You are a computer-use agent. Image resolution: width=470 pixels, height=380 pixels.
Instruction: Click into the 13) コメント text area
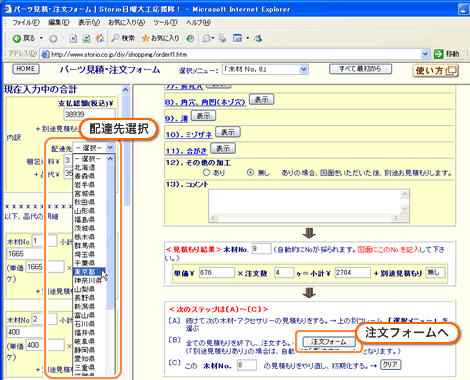304,202
